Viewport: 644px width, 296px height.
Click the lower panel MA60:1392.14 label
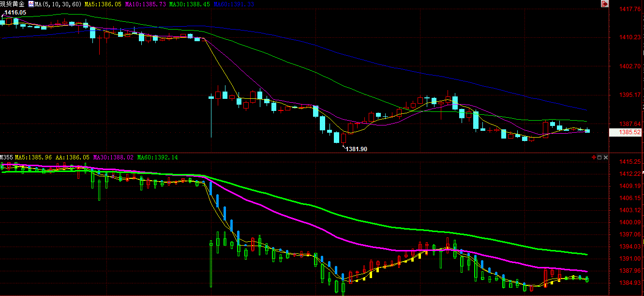coord(157,157)
